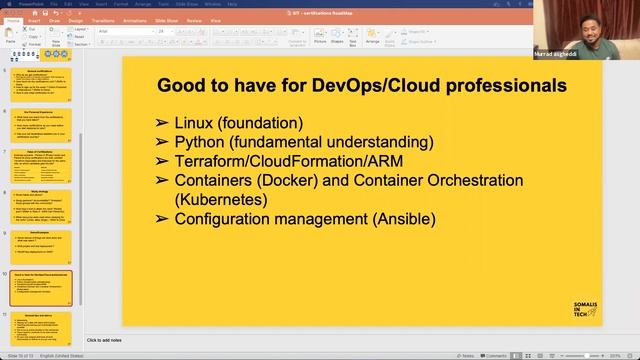Open the Help menu
Screen dimensions: 640x360
pyautogui.click(x=232, y=4)
